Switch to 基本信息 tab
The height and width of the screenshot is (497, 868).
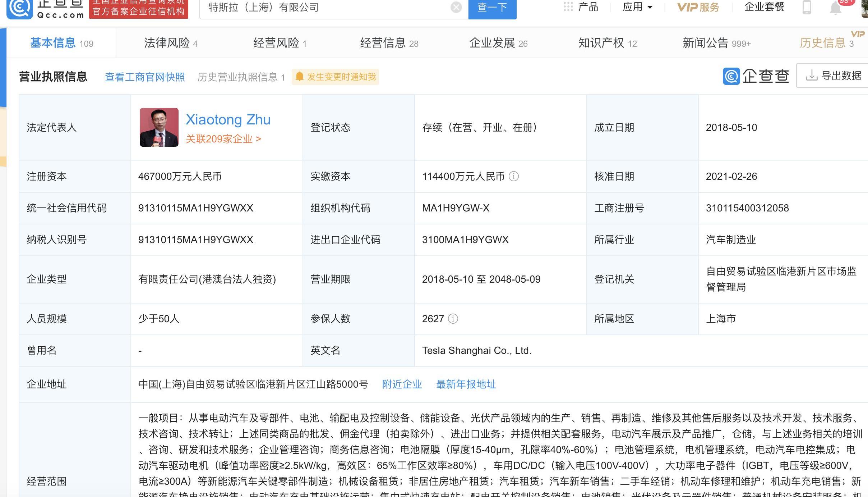[x=61, y=43]
